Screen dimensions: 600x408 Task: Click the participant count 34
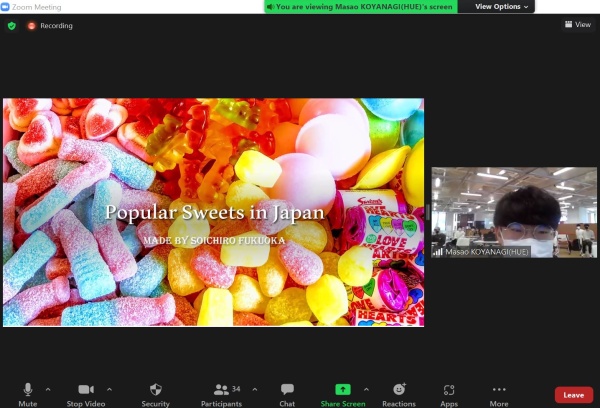[x=236, y=389]
